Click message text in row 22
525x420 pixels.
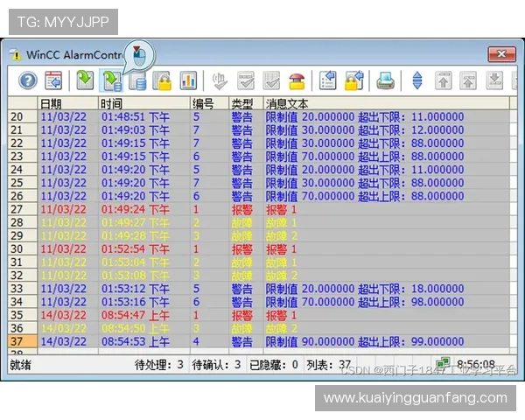point(365,143)
